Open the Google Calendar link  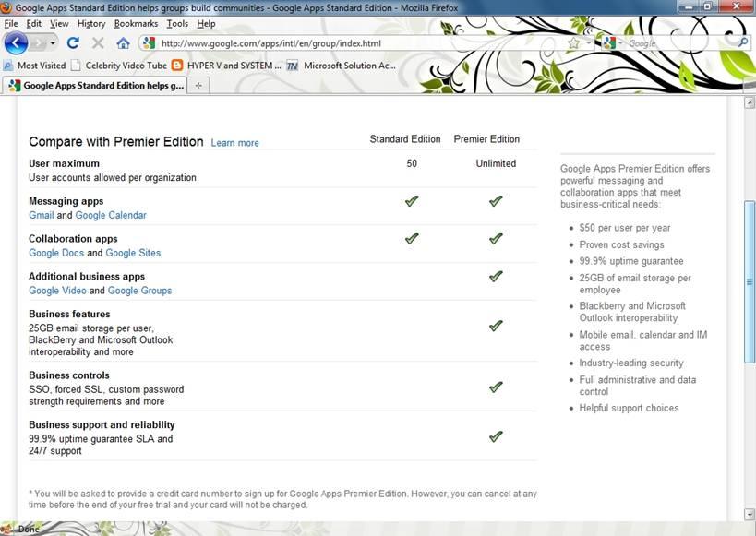point(111,215)
